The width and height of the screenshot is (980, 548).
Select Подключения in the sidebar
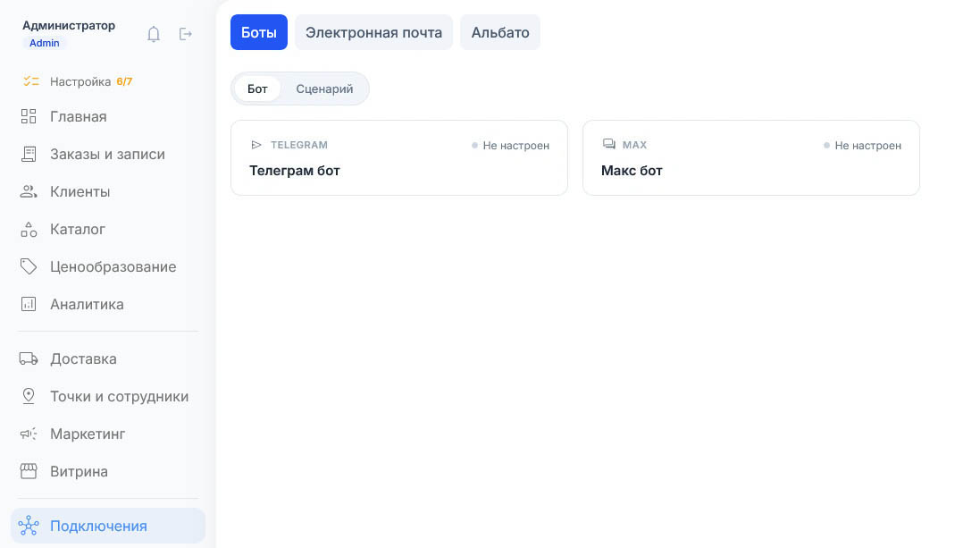click(x=108, y=526)
